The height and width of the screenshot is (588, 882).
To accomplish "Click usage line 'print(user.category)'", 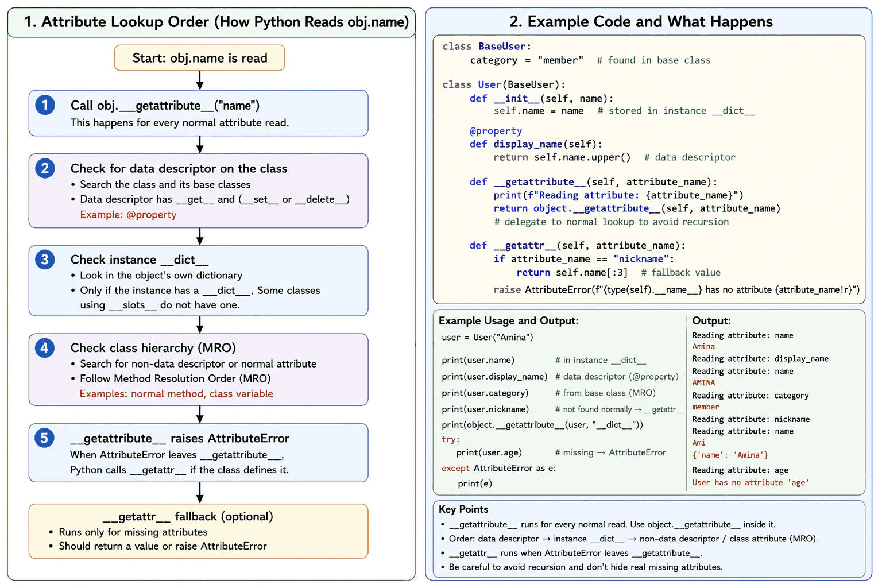I will pyautogui.click(x=485, y=393).
